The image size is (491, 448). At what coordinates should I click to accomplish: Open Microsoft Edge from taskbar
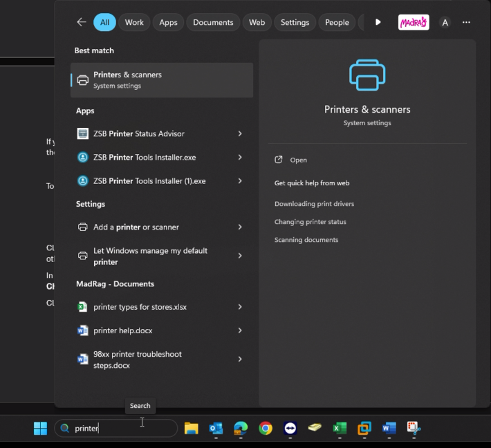(241, 428)
